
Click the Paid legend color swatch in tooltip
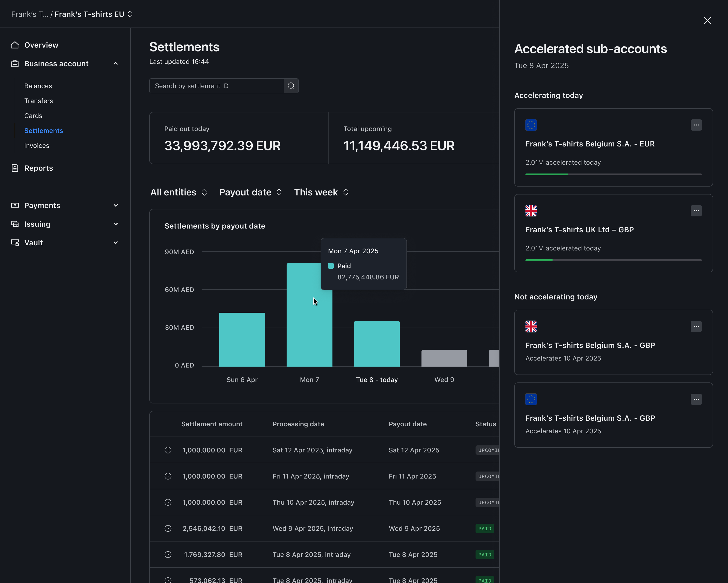[331, 266]
